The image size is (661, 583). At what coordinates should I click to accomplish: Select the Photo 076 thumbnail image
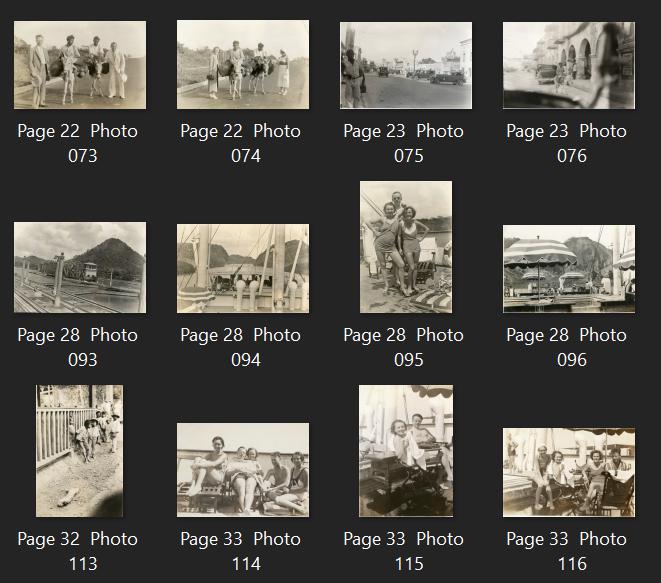568,65
